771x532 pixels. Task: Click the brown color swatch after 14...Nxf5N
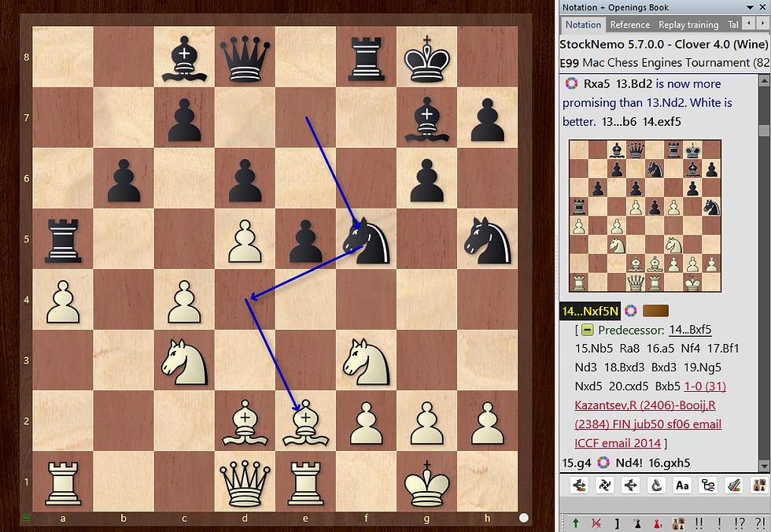click(x=655, y=311)
